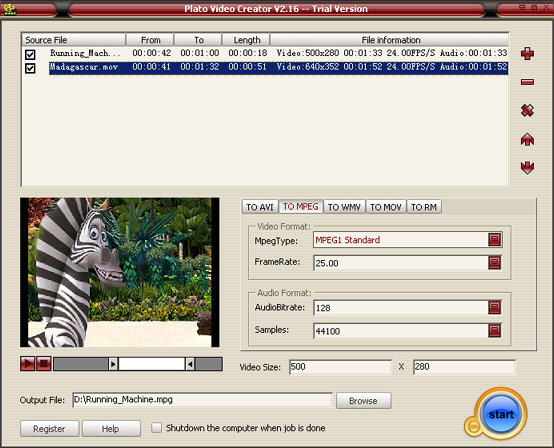Click the trim start marker on the slider
Viewport: 554px width, 448px height.
click(113, 364)
